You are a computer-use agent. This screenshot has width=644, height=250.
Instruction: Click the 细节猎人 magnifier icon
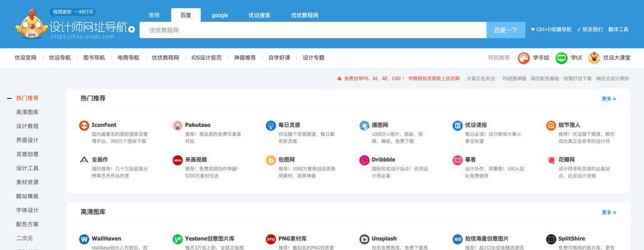point(551,126)
